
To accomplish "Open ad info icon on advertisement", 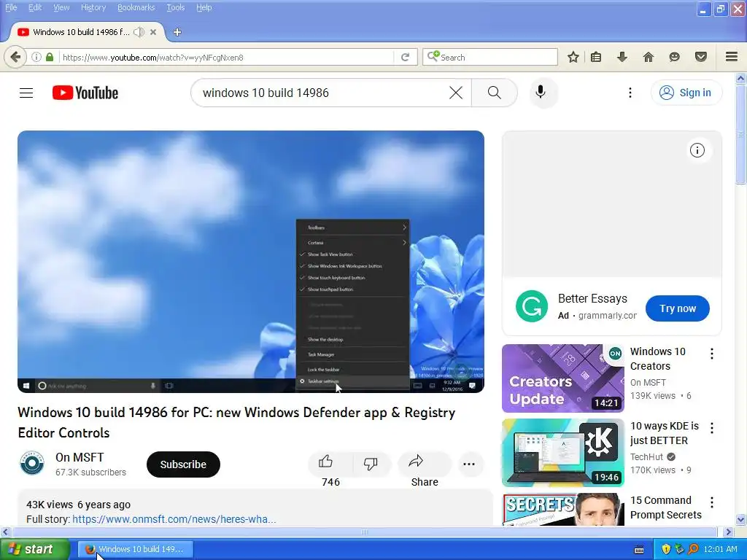I will click(697, 150).
